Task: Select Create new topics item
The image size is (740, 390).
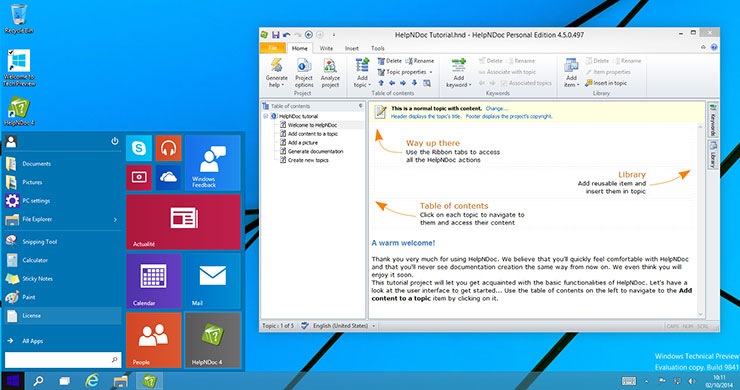Action: pos(308,161)
